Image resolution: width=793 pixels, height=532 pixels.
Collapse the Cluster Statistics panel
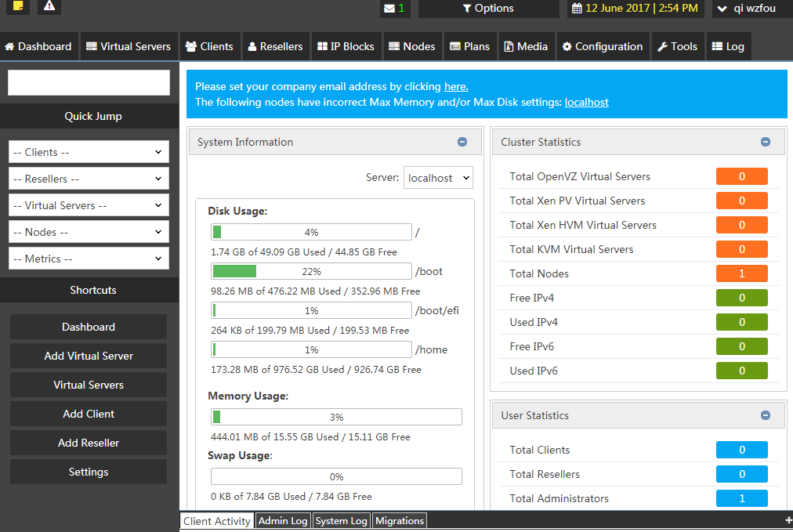[x=766, y=142]
